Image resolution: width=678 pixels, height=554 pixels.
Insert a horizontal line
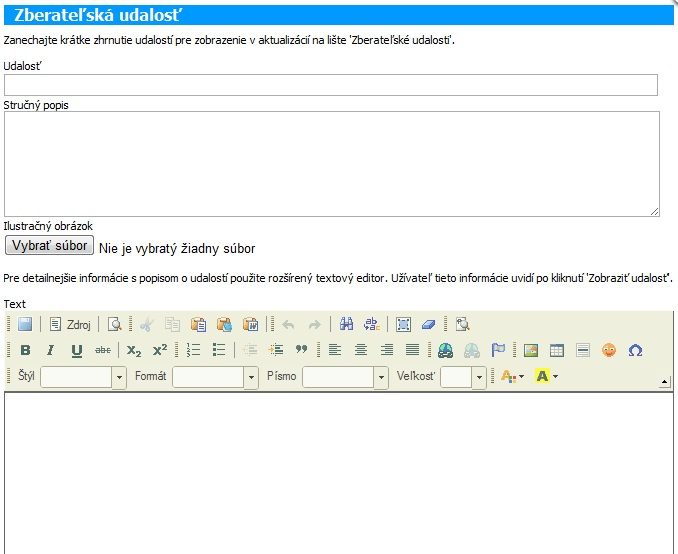[583, 350]
